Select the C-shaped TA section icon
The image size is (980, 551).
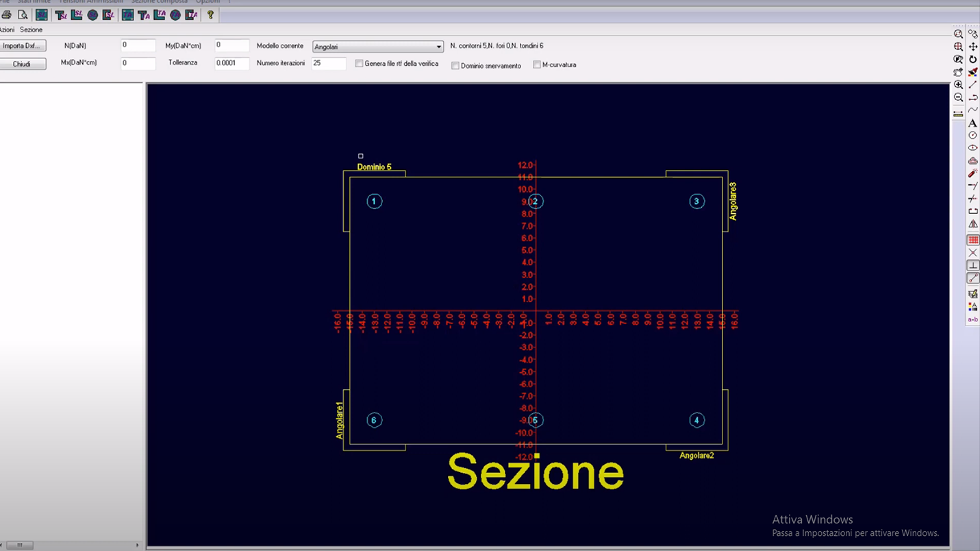click(191, 14)
